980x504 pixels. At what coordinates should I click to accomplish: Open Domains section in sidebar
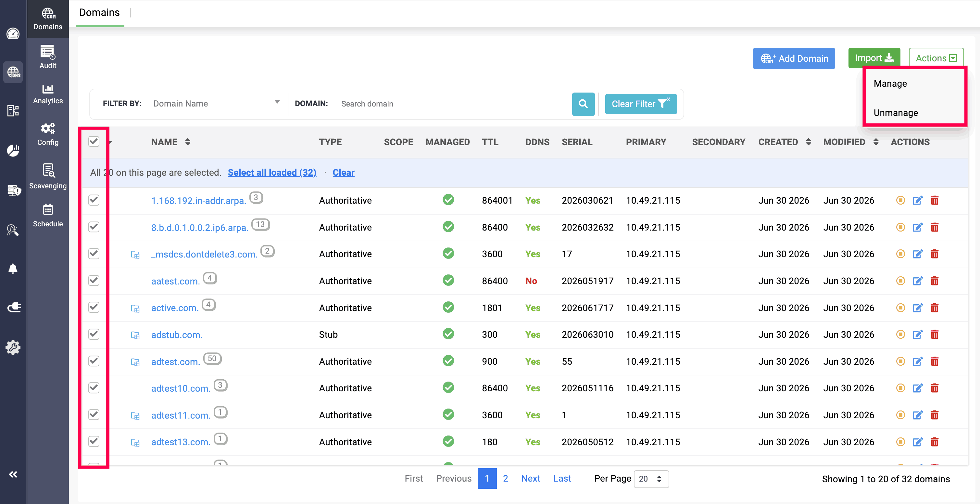(47, 19)
